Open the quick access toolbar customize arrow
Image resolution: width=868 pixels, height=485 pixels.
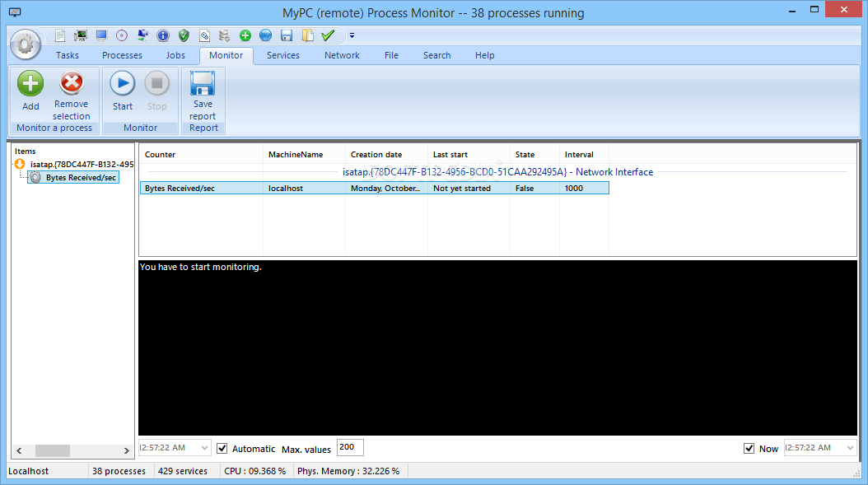[352, 35]
